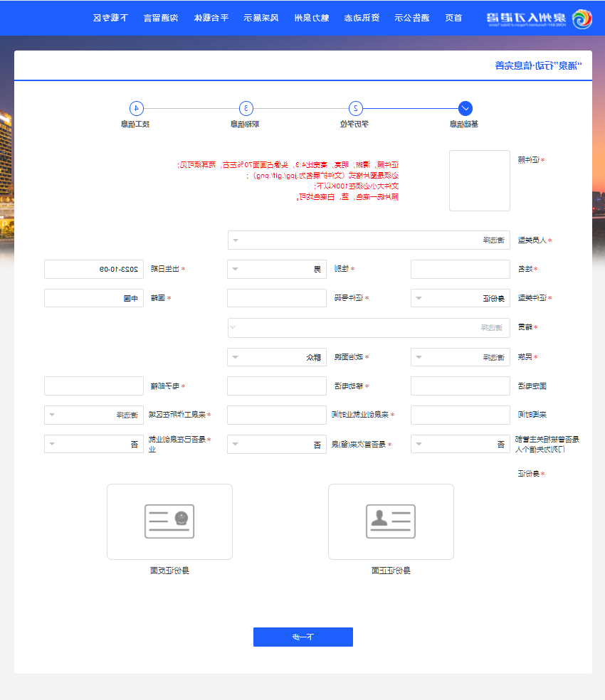Click the 来泉创业就业时间 input field

point(277,415)
